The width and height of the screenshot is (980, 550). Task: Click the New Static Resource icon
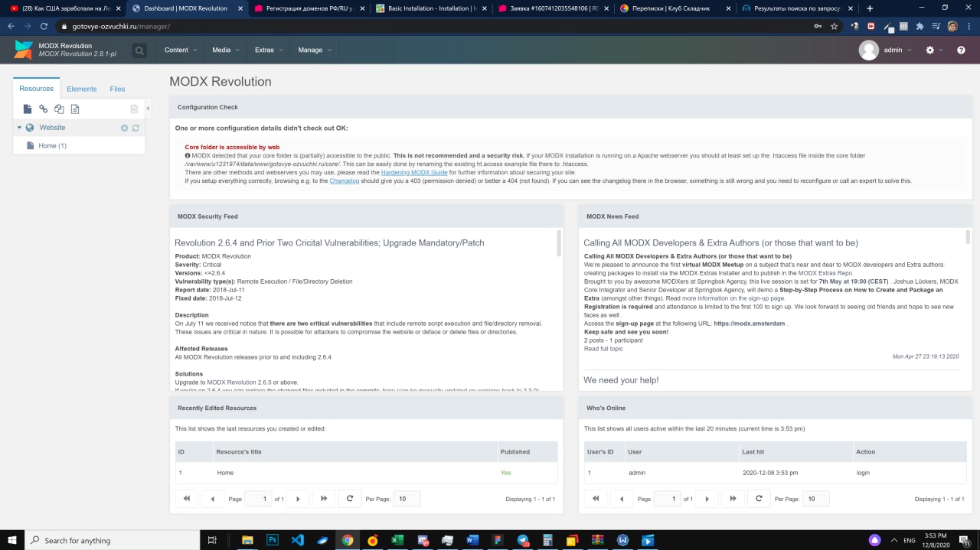pos(75,109)
